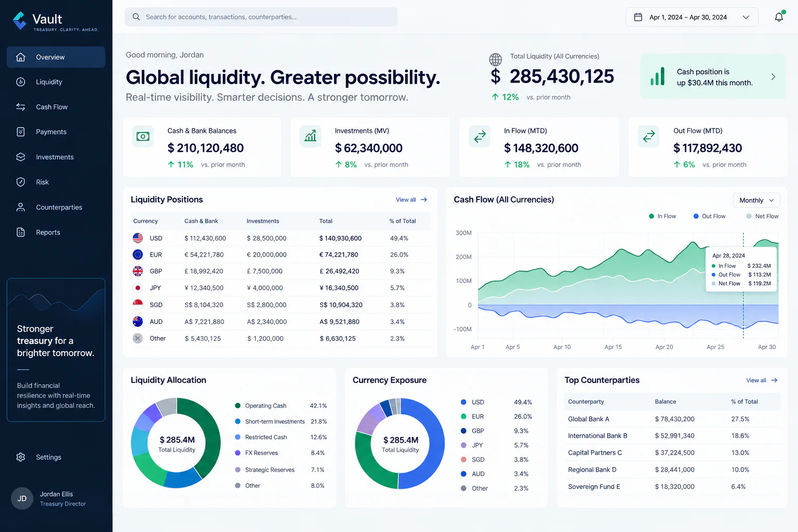Viewport: 798px width, 532px height.
Task: Click the search accounts input field
Action: pos(261,17)
